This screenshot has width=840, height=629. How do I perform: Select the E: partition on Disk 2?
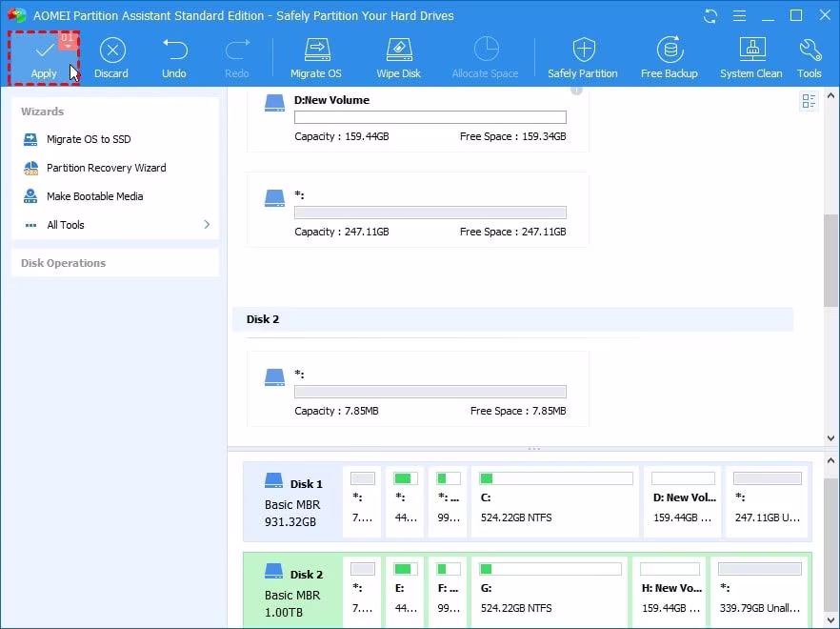[x=405, y=592]
